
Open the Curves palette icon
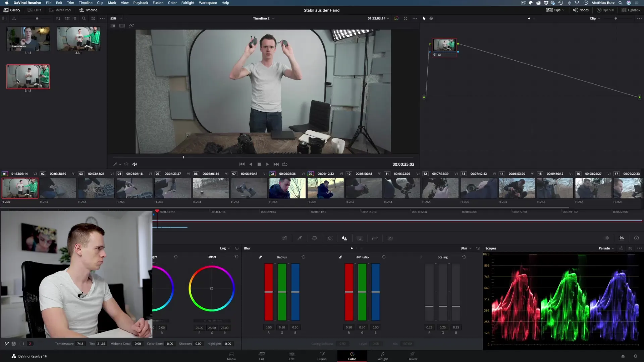click(284, 238)
